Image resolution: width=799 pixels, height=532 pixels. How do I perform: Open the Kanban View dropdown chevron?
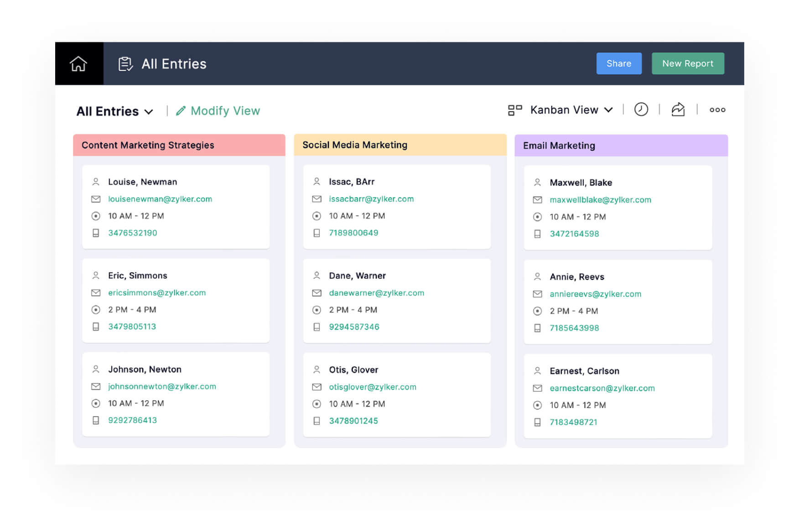pos(608,110)
